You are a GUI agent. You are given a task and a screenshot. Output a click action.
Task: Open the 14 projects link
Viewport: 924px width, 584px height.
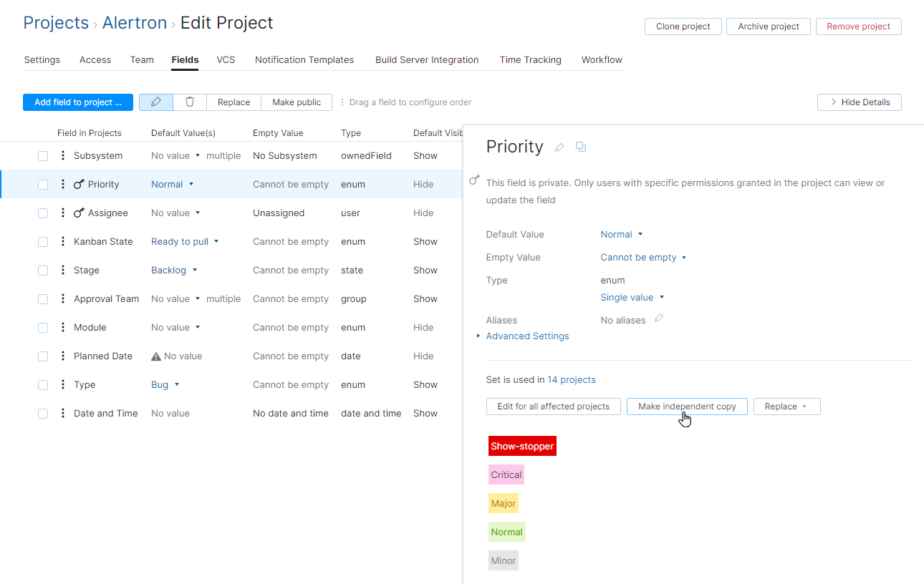tap(572, 379)
